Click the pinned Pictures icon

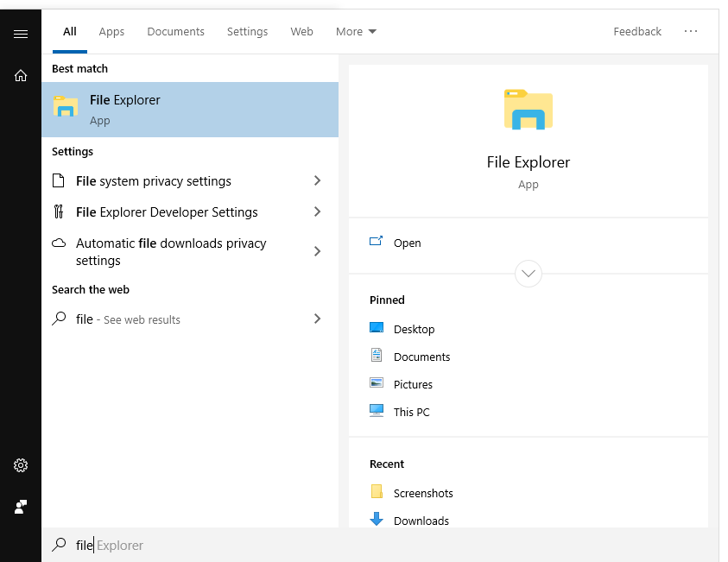(377, 382)
